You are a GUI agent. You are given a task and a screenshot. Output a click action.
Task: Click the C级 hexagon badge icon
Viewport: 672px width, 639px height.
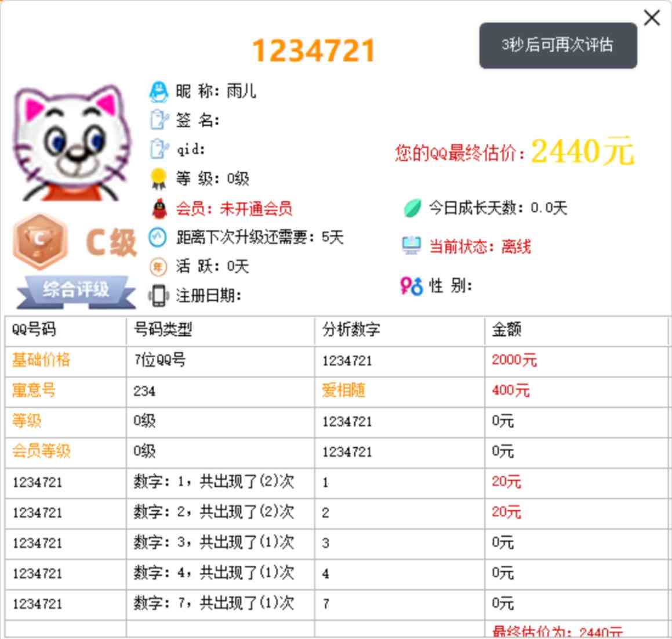point(40,242)
